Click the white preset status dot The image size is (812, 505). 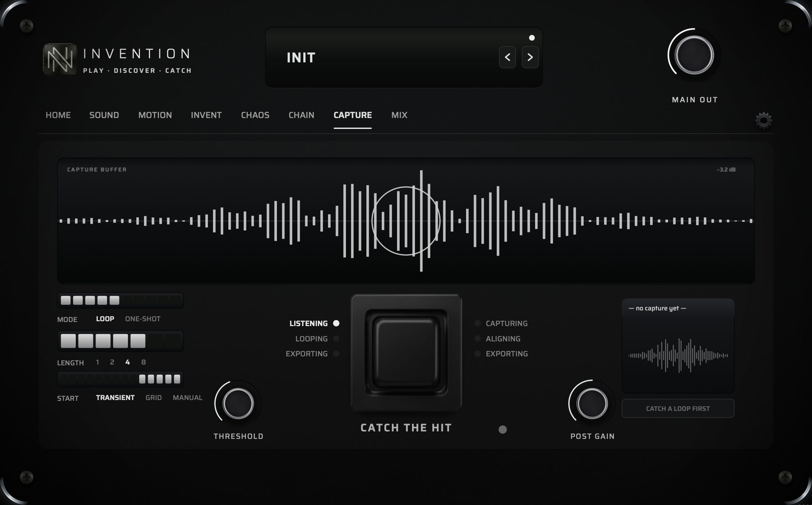pyautogui.click(x=532, y=38)
